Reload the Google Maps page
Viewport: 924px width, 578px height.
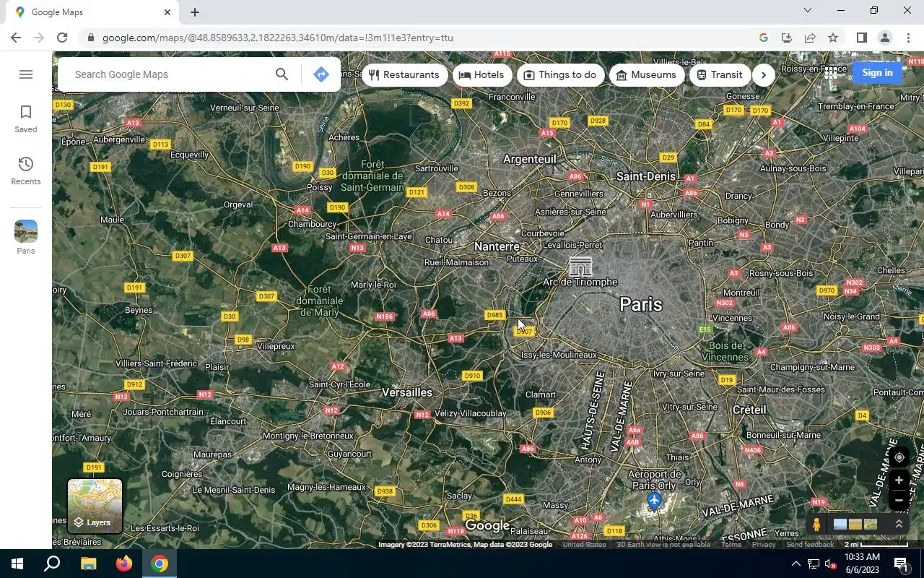pyautogui.click(x=62, y=38)
